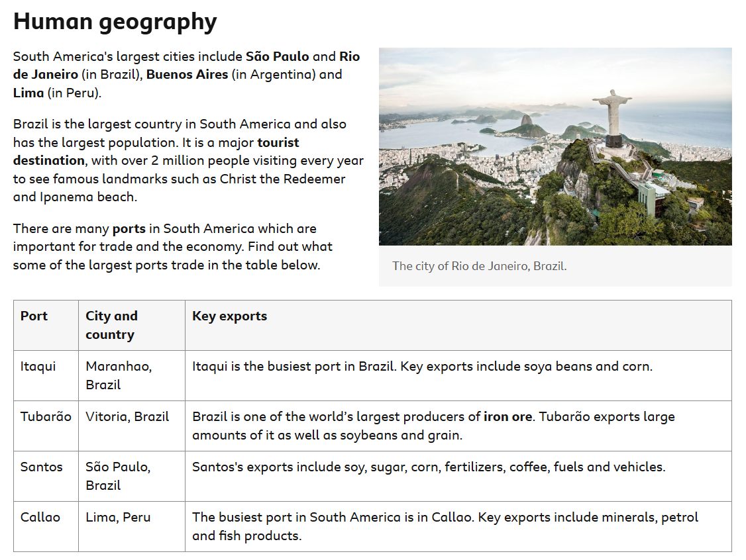Click the Santos's exports description cell
746x560 pixels.
[x=458, y=477]
